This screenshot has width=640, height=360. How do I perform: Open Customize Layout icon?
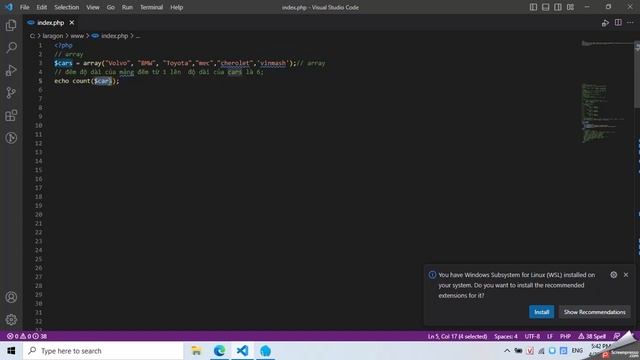point(570,7)
